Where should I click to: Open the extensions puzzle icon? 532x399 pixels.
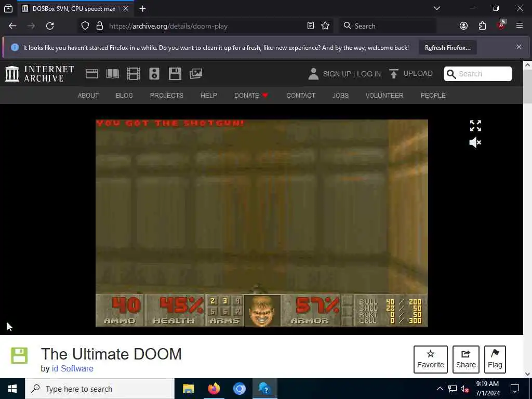[x=482, y=26]
